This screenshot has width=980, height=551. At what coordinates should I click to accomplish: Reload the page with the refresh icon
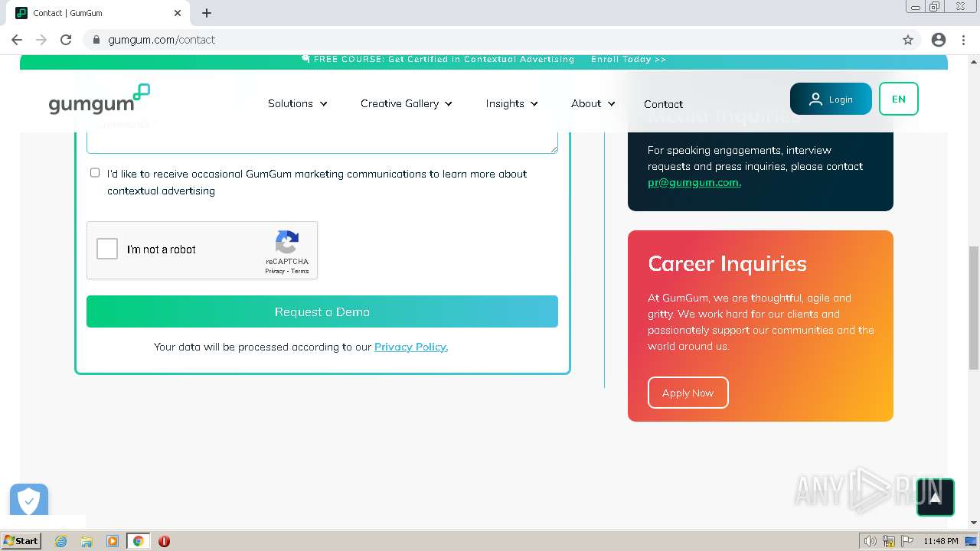click(66, 40)
